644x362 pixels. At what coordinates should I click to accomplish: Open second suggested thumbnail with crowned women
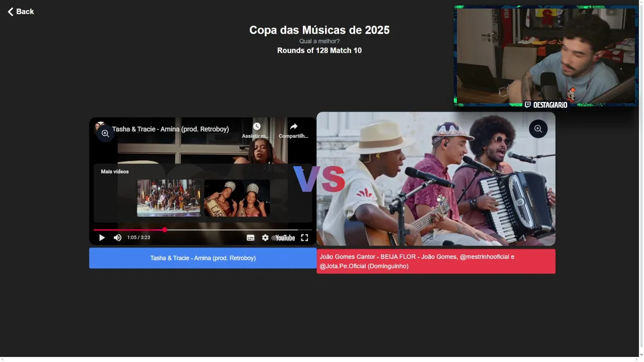point(237,198)
